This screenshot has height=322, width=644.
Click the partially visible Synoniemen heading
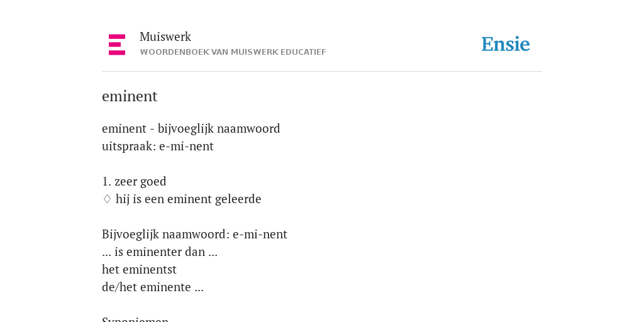click(135, 319)
